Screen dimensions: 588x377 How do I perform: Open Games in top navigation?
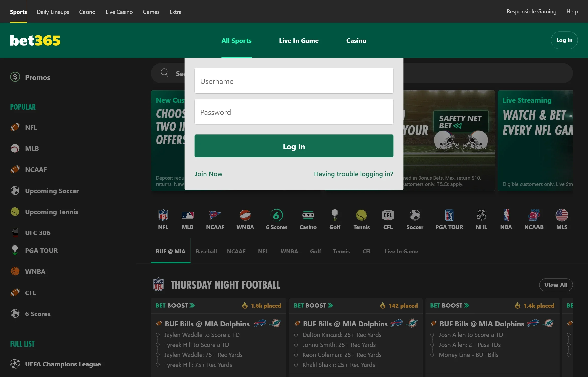point(151,12)
